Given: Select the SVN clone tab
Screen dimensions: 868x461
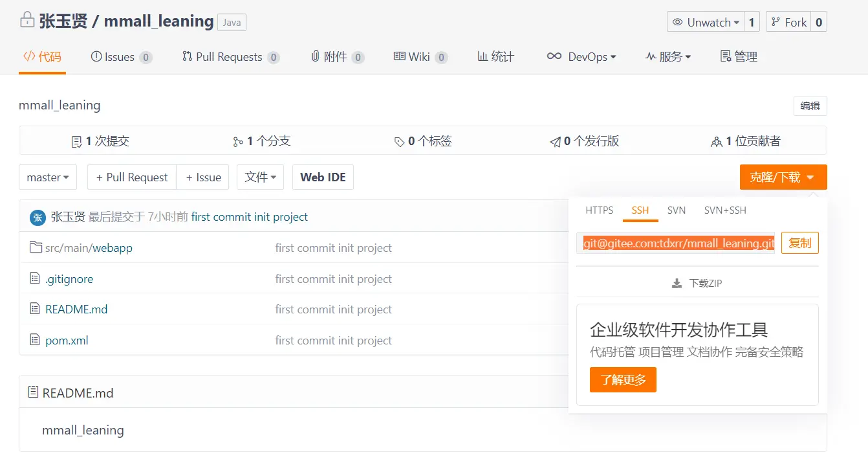Looking at the screenshot, I should tap(677, 210).
